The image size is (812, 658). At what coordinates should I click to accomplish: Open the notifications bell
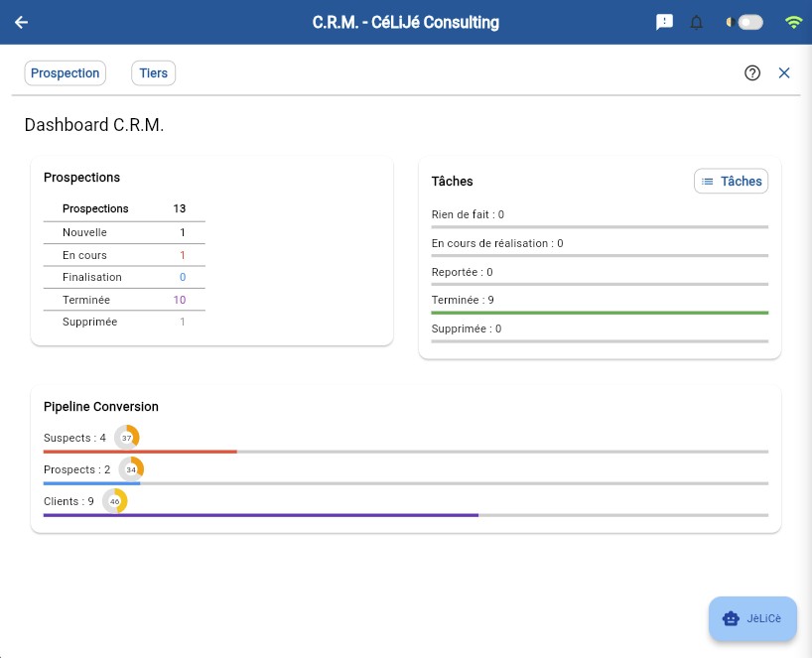[696, 23]
